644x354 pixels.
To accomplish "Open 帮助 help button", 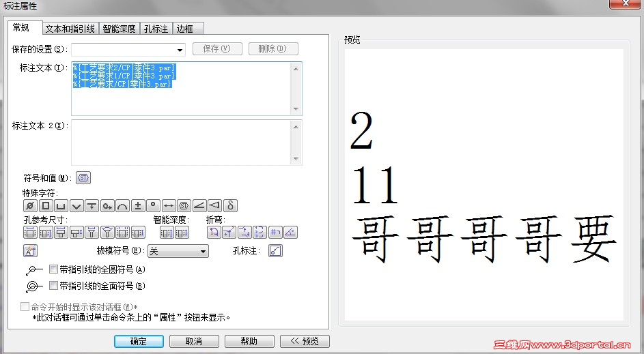I will coord(249,341).
